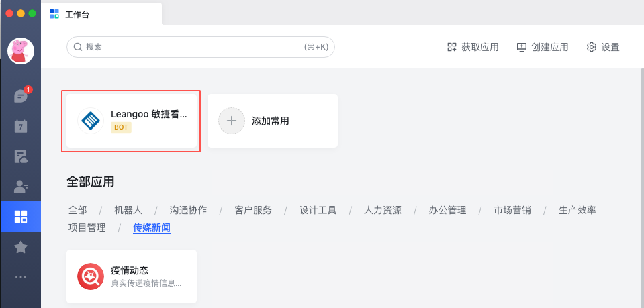
Task: Open the messages icon in sidebar
Action: pyautogui.click(x=20, y=97)
